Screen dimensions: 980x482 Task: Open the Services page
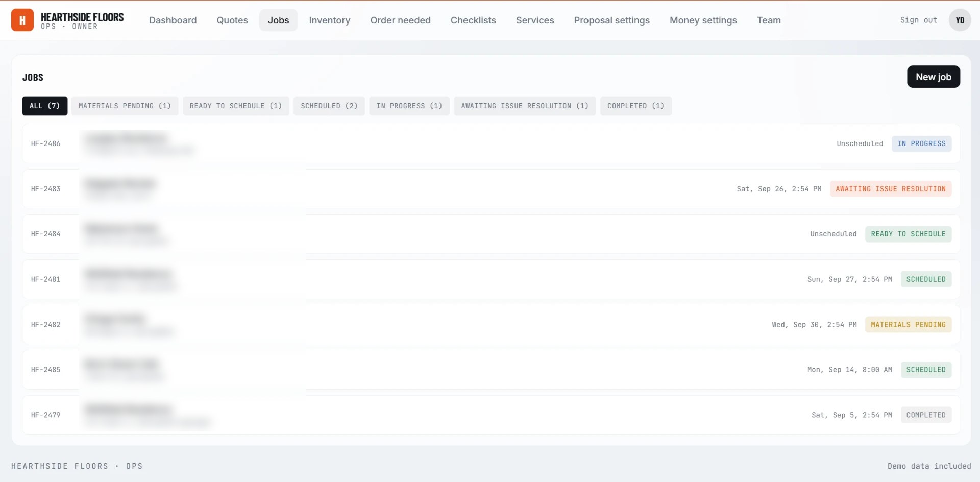coord(535,20)
